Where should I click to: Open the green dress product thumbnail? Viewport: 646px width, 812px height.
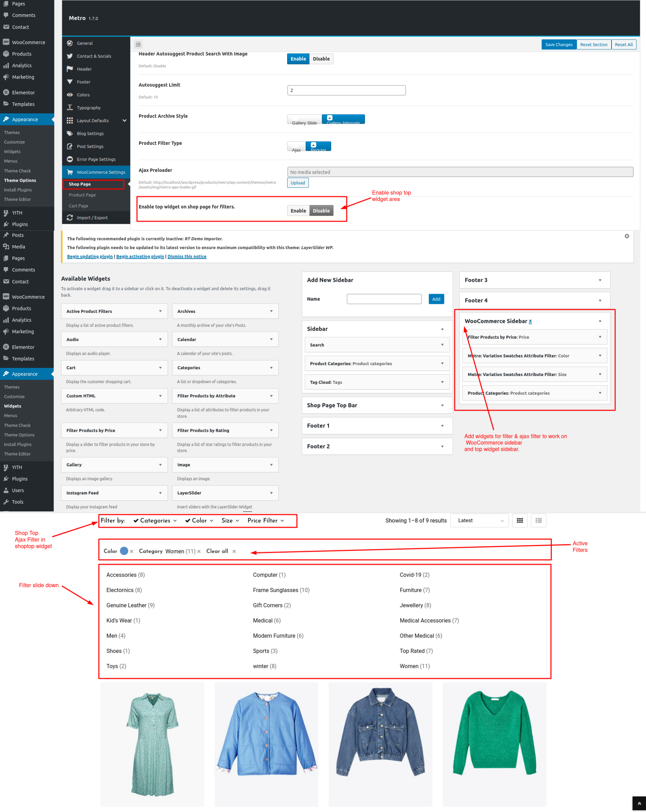point(153,745)
